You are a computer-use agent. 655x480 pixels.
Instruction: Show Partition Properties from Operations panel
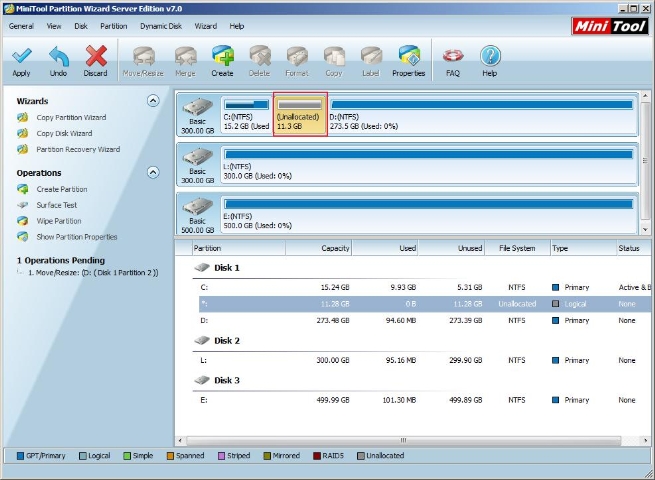pyautogui.click(x=67, y=237)
